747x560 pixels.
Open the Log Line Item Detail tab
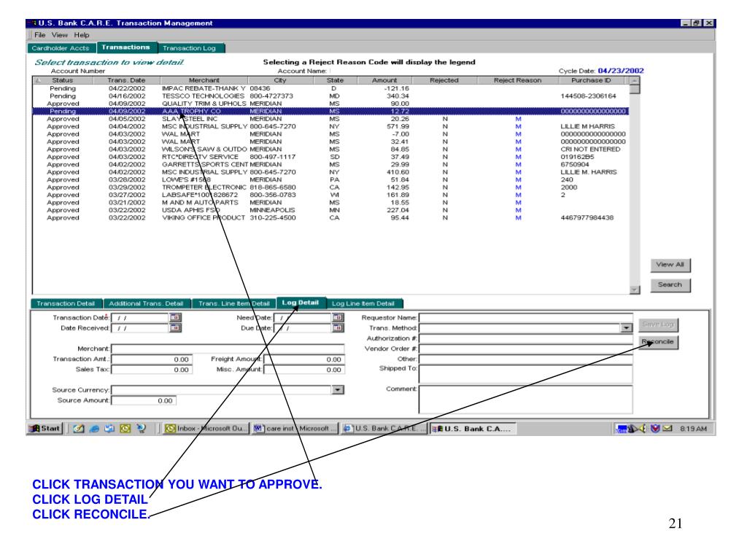tap(363, 304)
